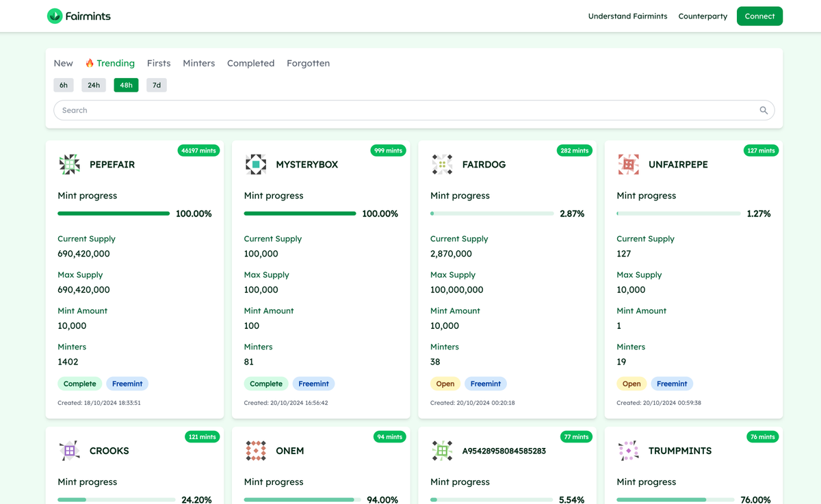Click PEPEFAIR's Complete status tag

[x=80, y=384]
